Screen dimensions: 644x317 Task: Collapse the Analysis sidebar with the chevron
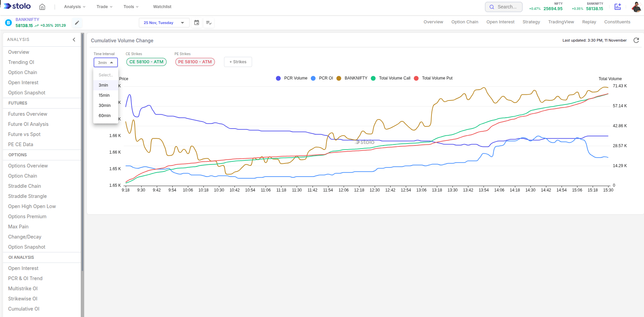(x=74, y=40)
